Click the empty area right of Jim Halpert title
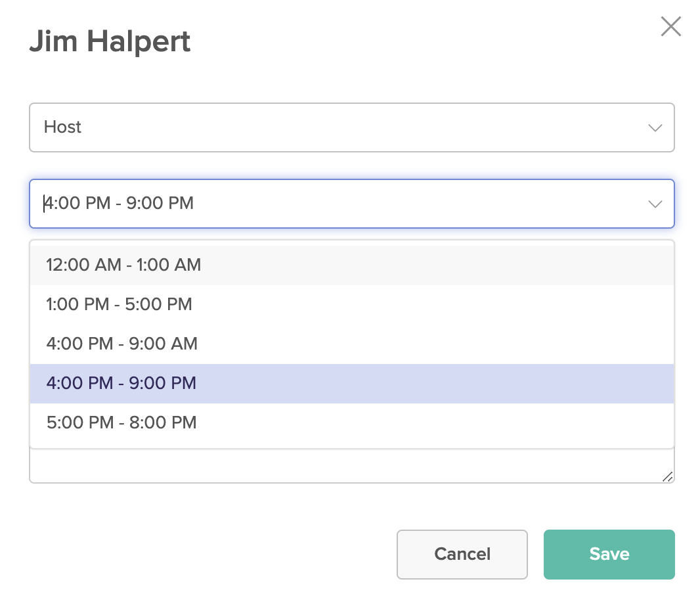 [420, 42]
